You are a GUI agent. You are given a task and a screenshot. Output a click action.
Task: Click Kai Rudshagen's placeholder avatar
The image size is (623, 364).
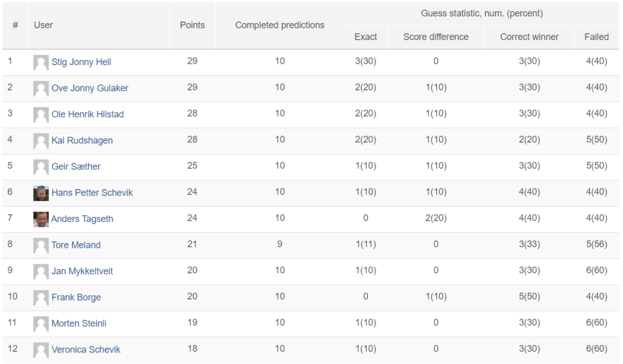pos(41,141)
